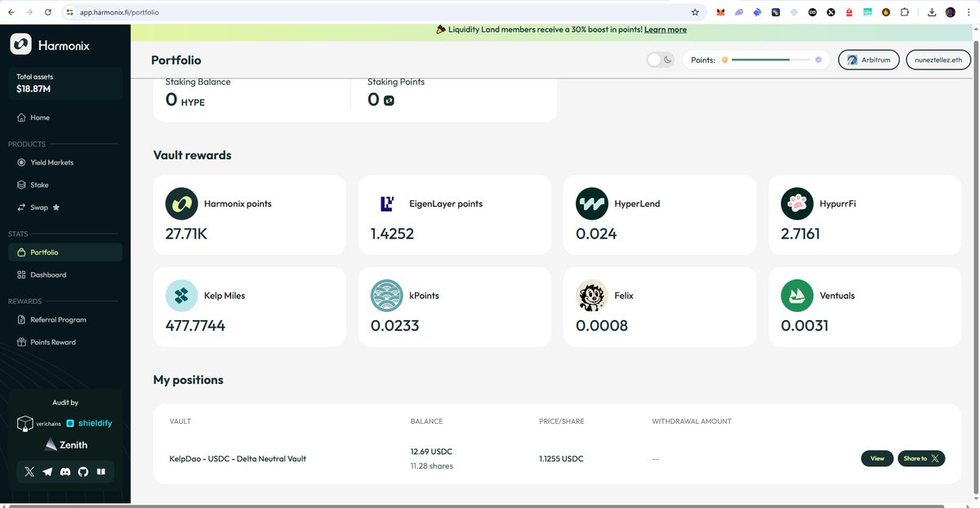Screen dimensions: 980x508
Task: Navigate to Dashboard in the sidebar
Action: (x=49, y=274)
